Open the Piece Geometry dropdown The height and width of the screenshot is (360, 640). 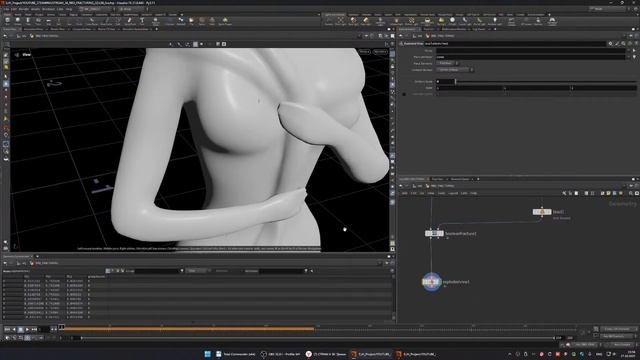(447, 63)
